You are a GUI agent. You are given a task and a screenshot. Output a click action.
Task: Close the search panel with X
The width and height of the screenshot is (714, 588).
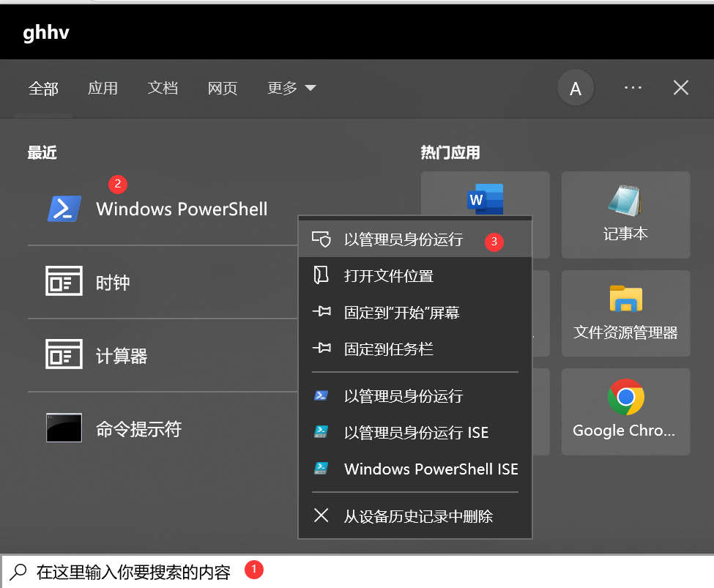tap(681, 87)
